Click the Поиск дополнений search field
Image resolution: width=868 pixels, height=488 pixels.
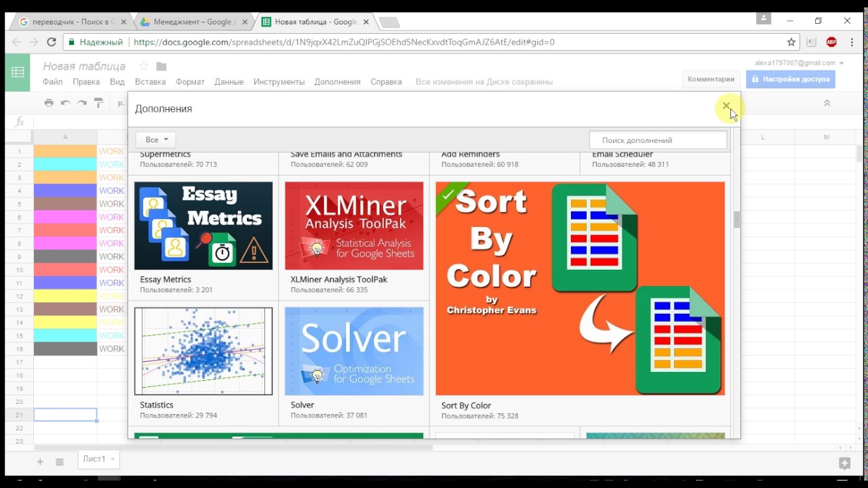pyautogui.click(x=658, y=140)
